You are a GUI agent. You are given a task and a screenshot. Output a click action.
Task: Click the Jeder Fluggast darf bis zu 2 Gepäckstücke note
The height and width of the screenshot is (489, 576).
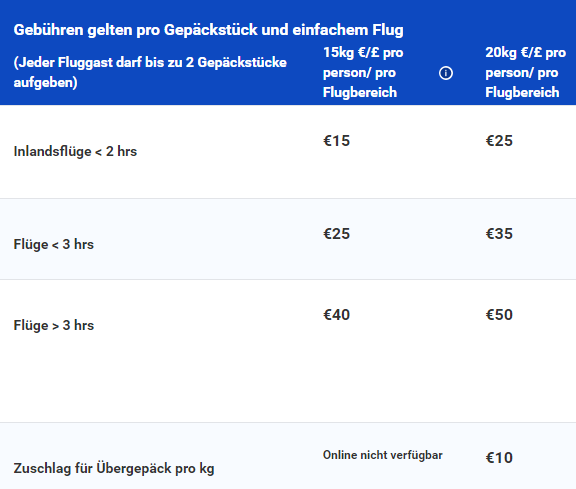pyautogui.click(x=150, y=72)
